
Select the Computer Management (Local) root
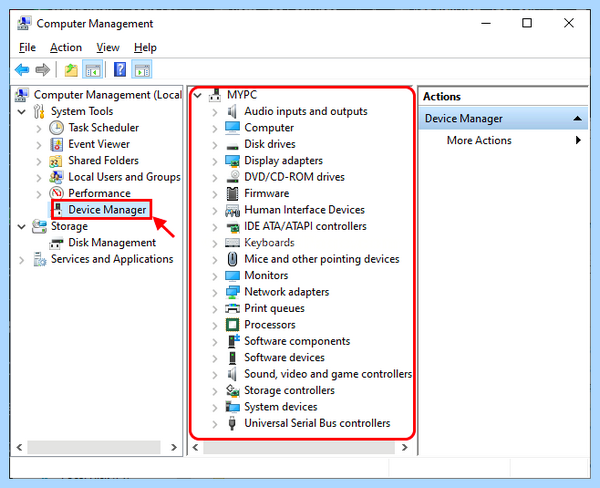[x=108, y=95]
